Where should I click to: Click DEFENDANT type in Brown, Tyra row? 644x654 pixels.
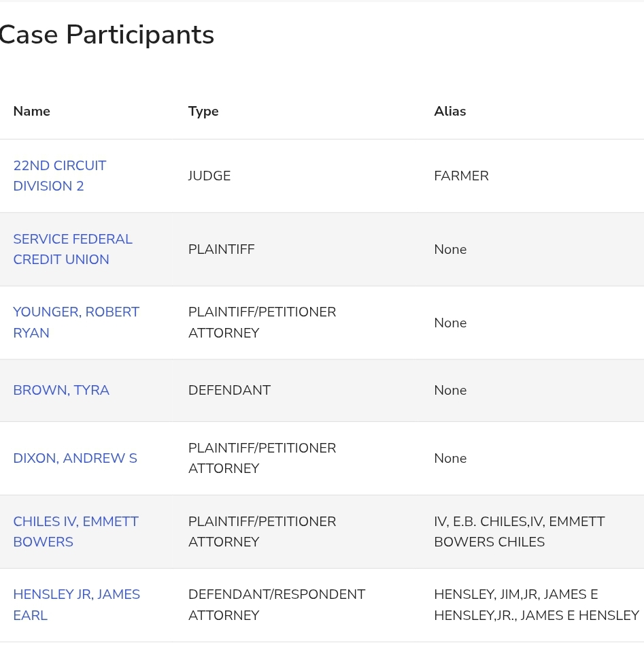[229, 390]
